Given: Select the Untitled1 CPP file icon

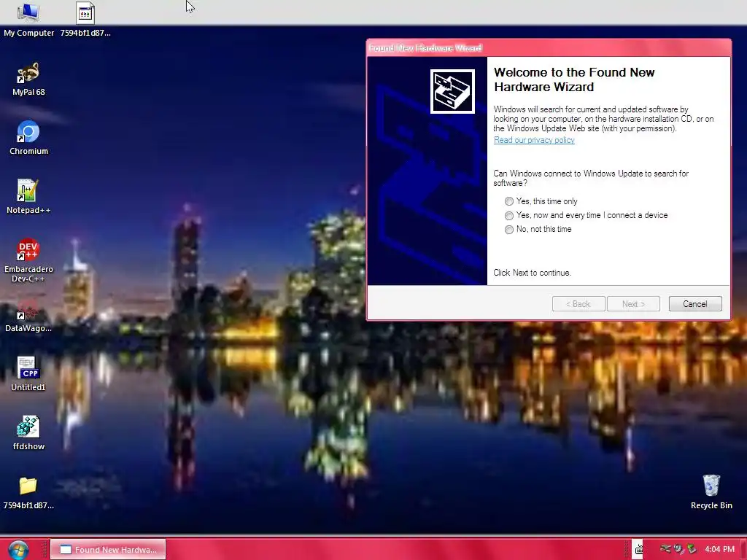Looking at the screenshot, I should point(28,374).
